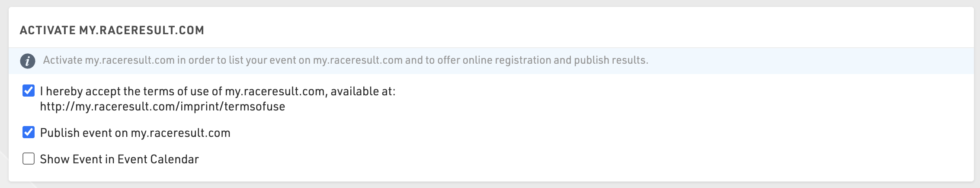Uncheck the terms of use acceptance checkbox
Screen dimensions: 980x188
[x=29, y=91]
